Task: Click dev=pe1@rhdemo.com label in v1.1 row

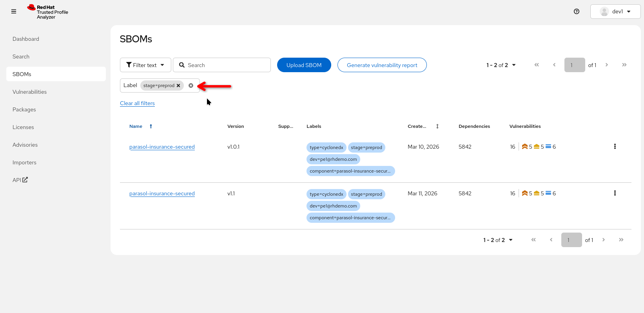Action: click(x=333, y=206)
